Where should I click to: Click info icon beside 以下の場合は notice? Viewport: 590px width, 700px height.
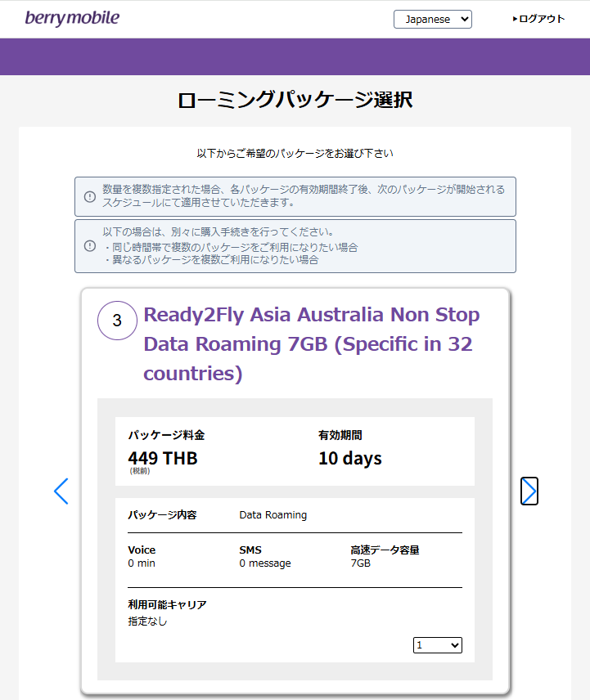(90, 246)
